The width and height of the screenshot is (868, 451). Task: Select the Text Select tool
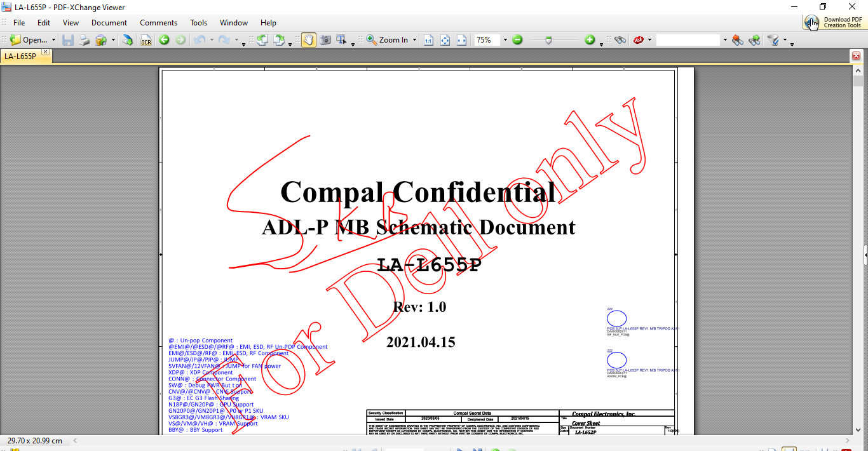(x=341, y=40)
